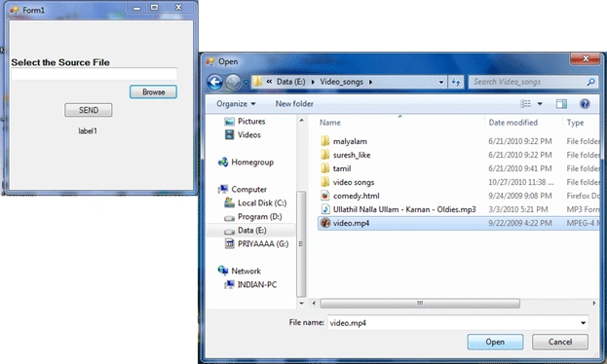Select Videos in navigation pane
607x364 pixels.
click(x=248, y=134)
